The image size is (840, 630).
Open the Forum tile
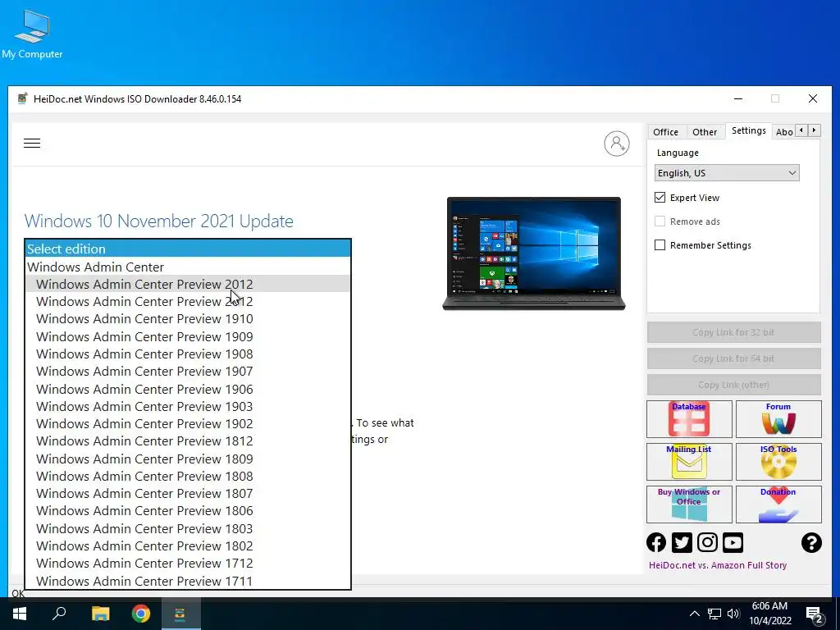coord(778,419)
